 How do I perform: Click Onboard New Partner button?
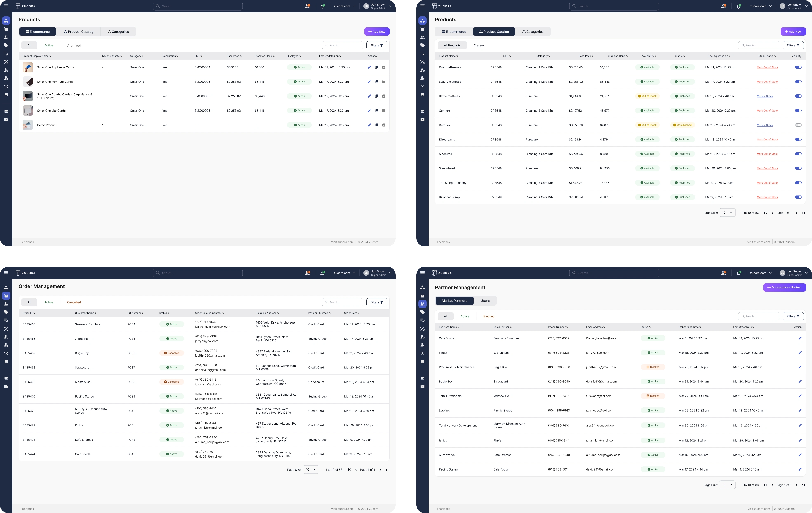click(784, 288)
